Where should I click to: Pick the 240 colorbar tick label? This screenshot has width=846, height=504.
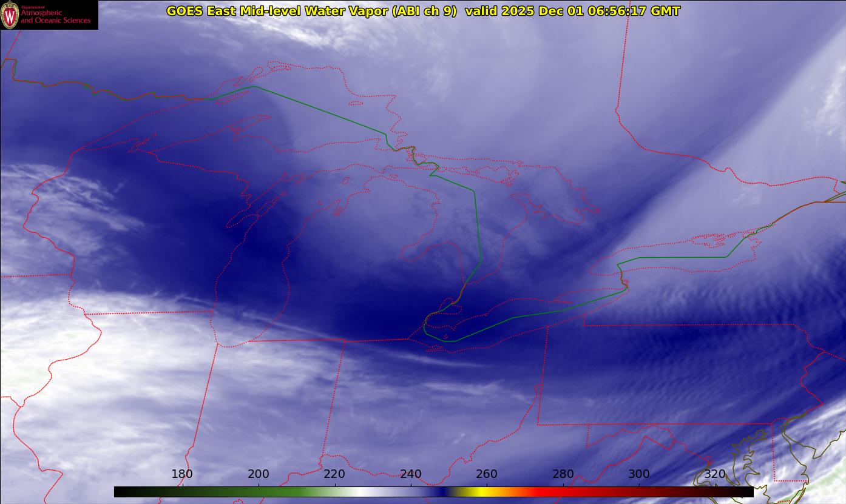click(x=411, y=474)
